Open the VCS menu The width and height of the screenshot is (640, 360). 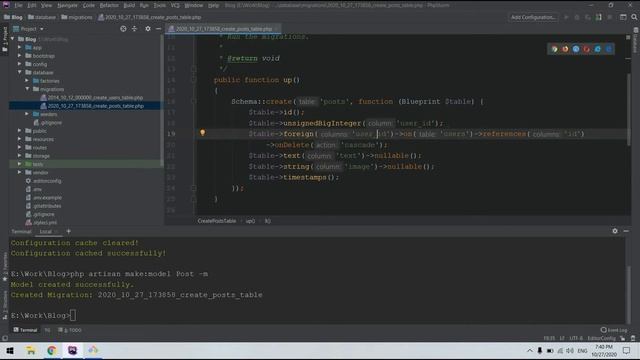(175, 5)
